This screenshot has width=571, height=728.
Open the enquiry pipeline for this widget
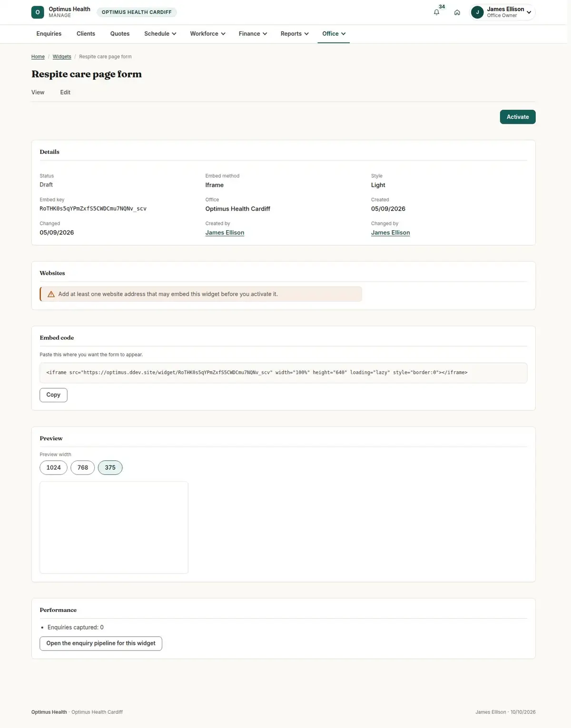coord(101,643)
